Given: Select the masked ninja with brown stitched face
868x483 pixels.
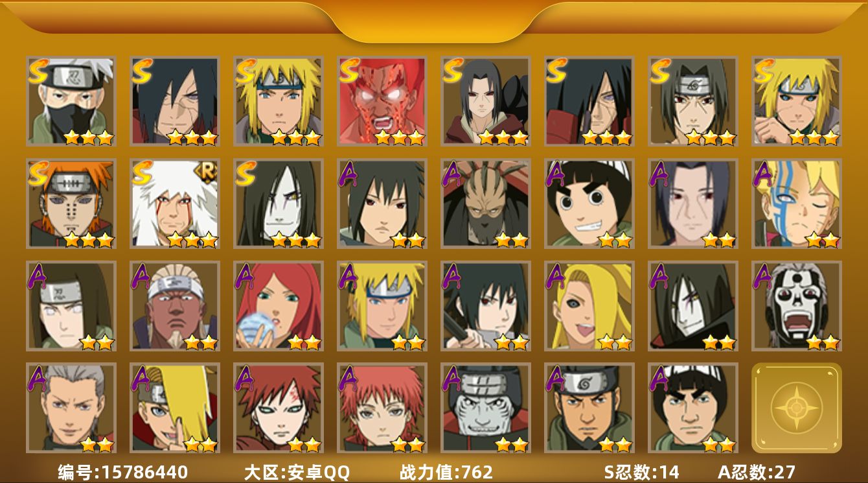Looking at the screenshot, I should (x=486, y=204).
